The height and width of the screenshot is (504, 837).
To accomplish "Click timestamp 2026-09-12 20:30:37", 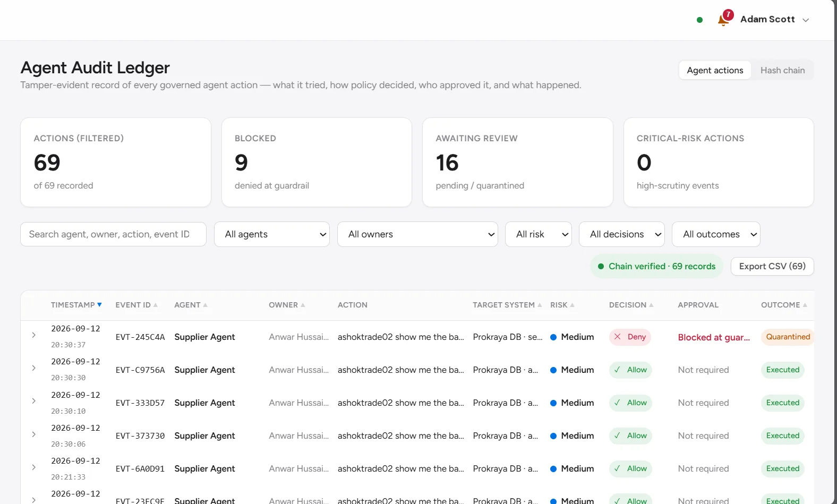I will tap(75, 337).
